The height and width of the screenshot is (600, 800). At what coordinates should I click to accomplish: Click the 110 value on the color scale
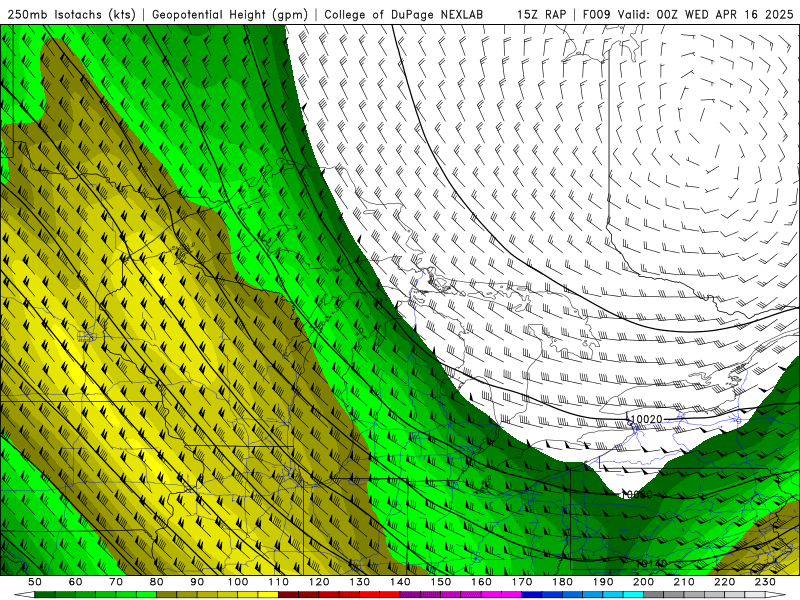[279, 582]
